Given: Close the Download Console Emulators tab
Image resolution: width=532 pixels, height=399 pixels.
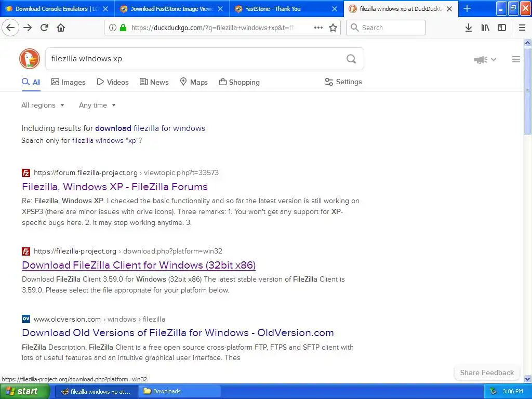Looking at the screenshot, I should tap(105, 9).
